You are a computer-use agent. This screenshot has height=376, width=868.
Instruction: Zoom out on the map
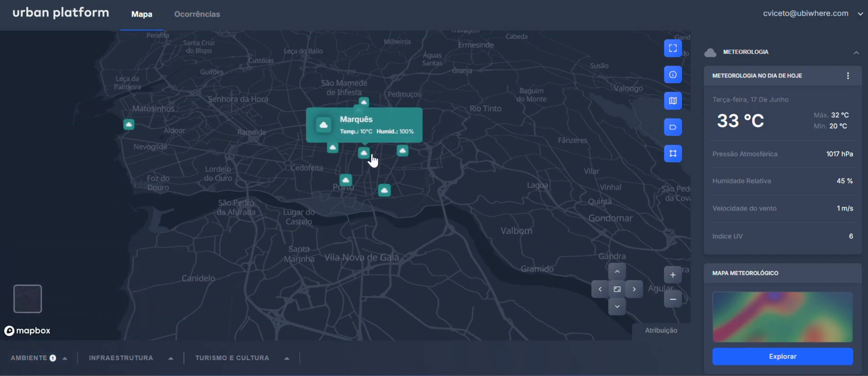[673, 299]
